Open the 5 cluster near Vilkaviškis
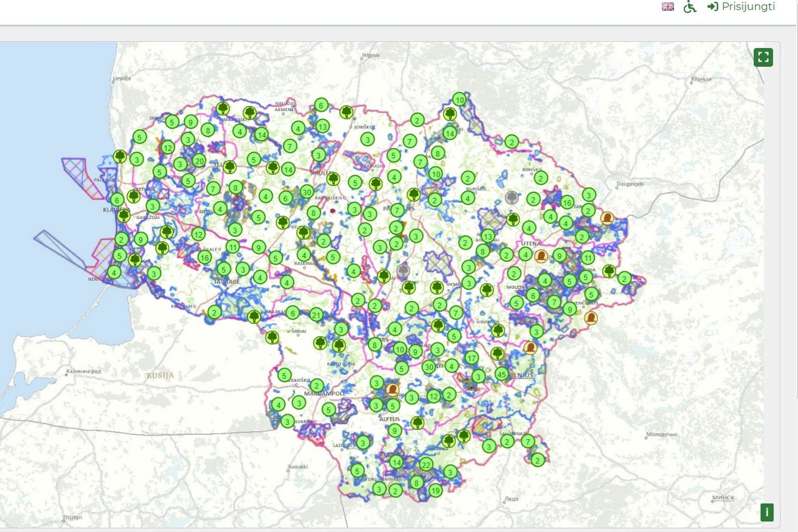Screen dimensions: 798x532 tap(284, 375)
